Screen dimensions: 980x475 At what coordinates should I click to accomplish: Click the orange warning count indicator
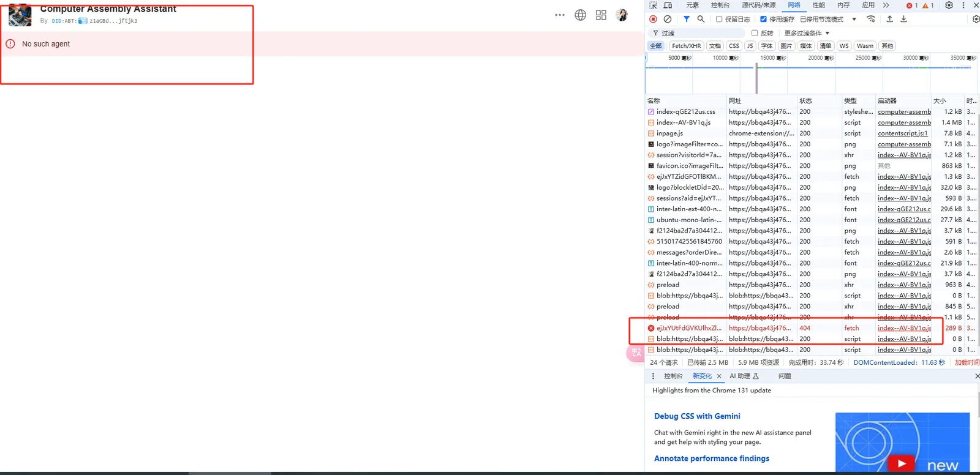[x=928, y=6]
